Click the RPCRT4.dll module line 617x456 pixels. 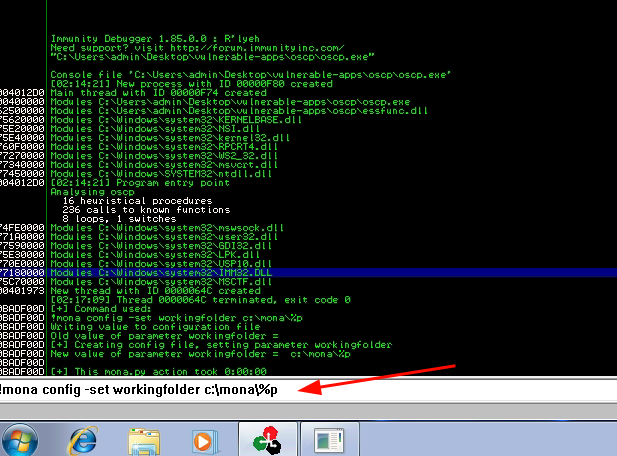point(164,147)
